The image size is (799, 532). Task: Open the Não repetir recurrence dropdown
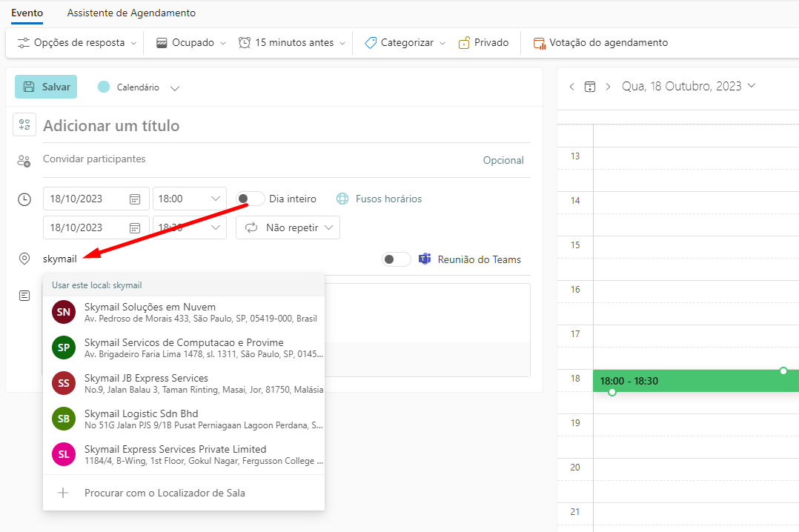pos(288,227)
